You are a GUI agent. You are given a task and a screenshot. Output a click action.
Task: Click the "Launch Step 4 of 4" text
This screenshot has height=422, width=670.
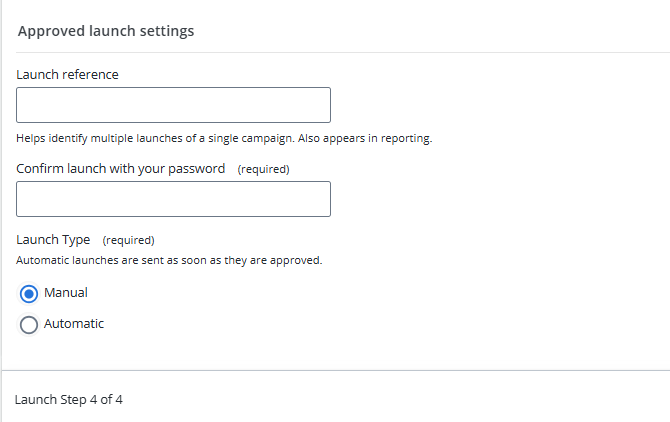[x=69, y=400]
